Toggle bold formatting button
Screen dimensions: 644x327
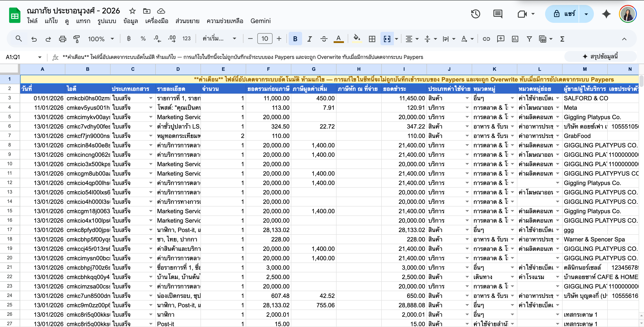pos(295,39)
